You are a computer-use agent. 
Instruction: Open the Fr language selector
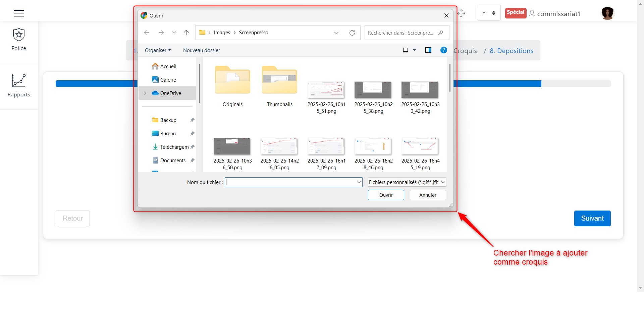tap(489, 13)
